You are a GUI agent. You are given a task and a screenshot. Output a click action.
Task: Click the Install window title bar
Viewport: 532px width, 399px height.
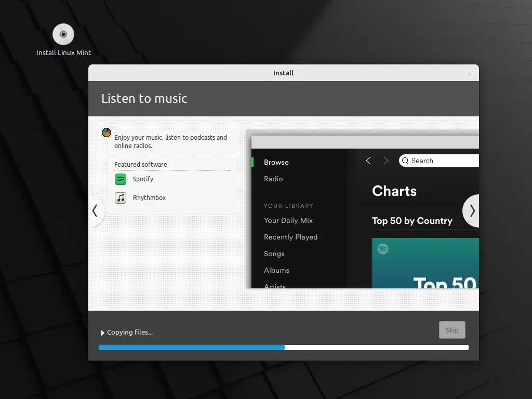(x=284, y=73)
